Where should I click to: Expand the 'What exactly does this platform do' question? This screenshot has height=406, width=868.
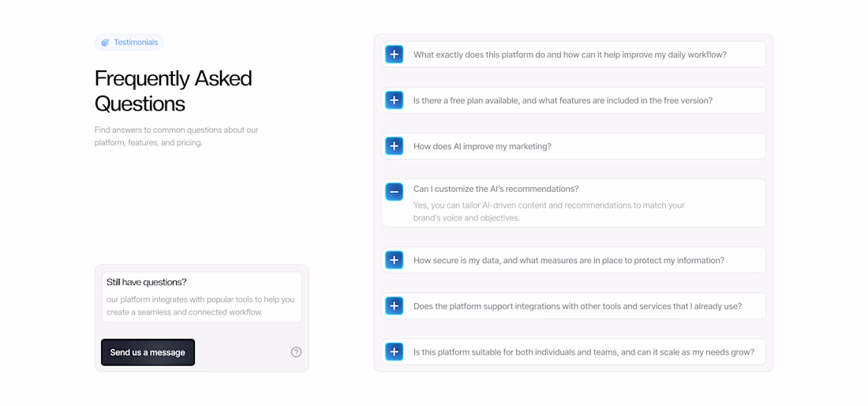tap(394, 55)
